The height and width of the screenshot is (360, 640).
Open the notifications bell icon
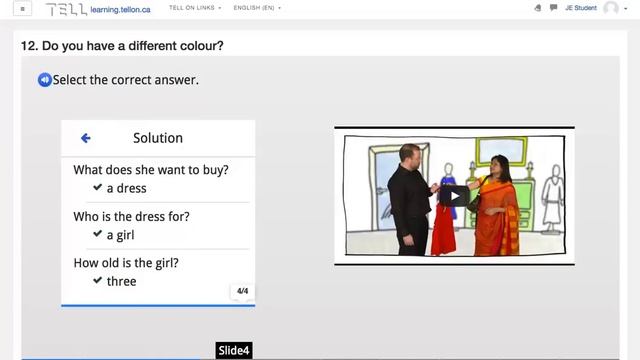[538, 8]
